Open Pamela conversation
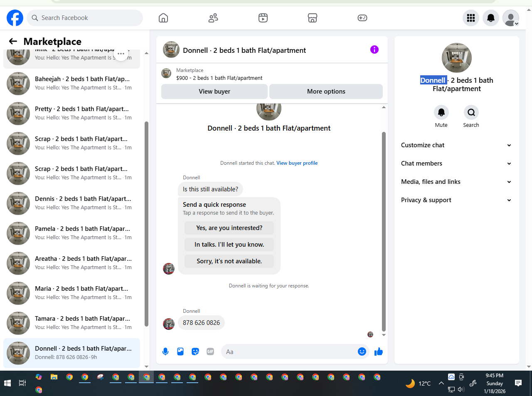This screenshot has height=396, width=532. click(71, 233)
